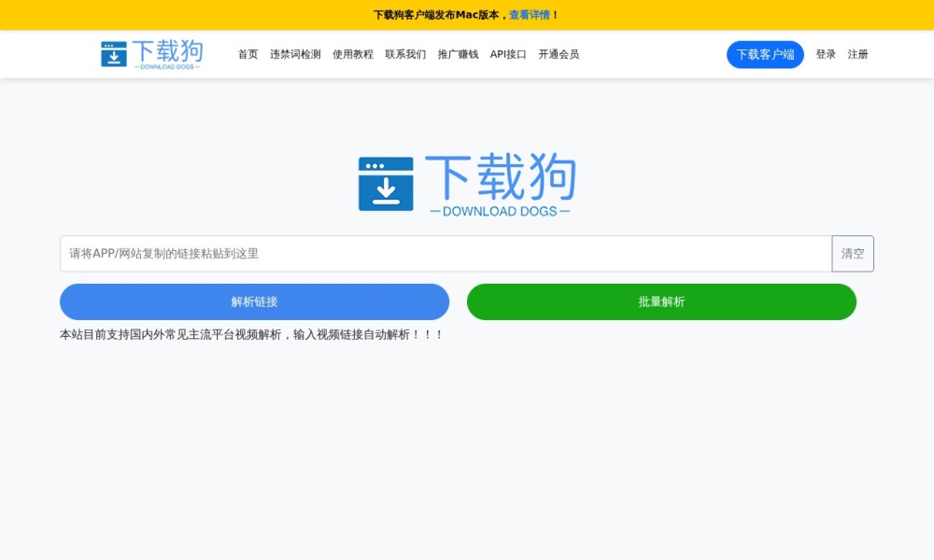
Task: Click the large 下载狗 Download Dogs center logo
Action: (467, 185)
